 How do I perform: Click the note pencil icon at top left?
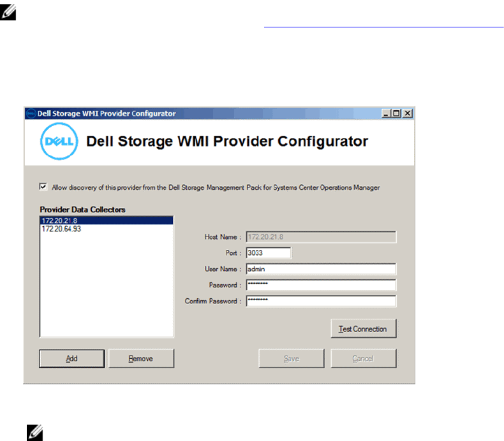[x=8, y=12]
